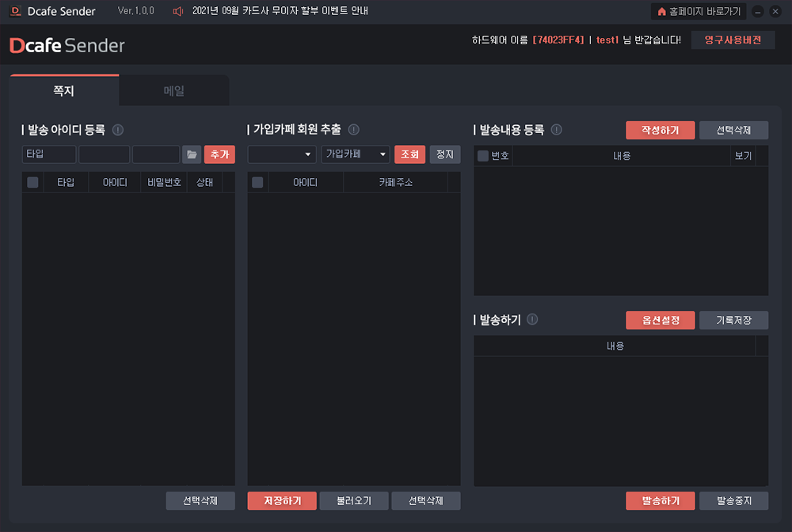Click 선택삭제 in 발송내용 등록 section
Image resolution: width=792 pixels, height=532 pixels.
[x=734, y=130]
